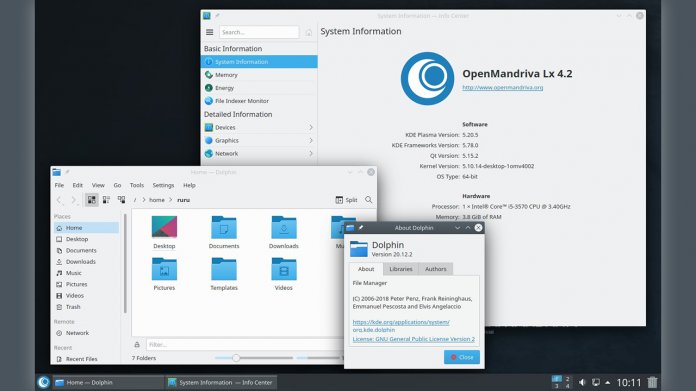The height and width of the screenshot is (391, 696).
Task: Switch Dolphin to Icons view mode
Action: pos(91,200)
